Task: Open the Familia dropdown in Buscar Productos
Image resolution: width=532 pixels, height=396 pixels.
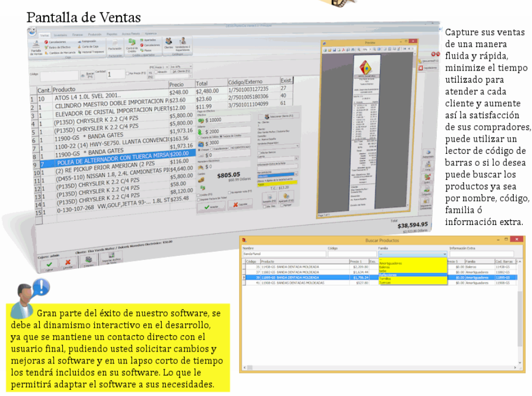Action: (412, 254)
